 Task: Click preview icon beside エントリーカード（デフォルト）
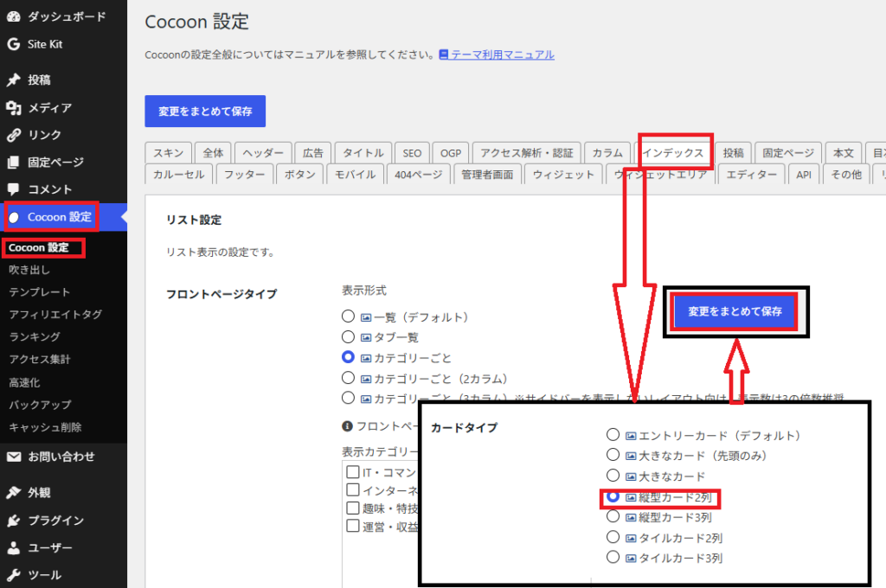click(631, 436)
